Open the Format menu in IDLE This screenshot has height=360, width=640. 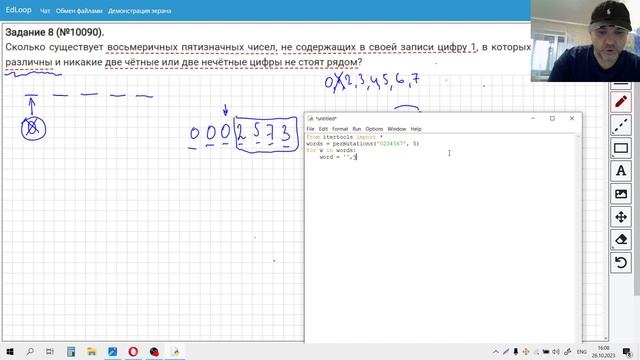(x=340, y=129)
